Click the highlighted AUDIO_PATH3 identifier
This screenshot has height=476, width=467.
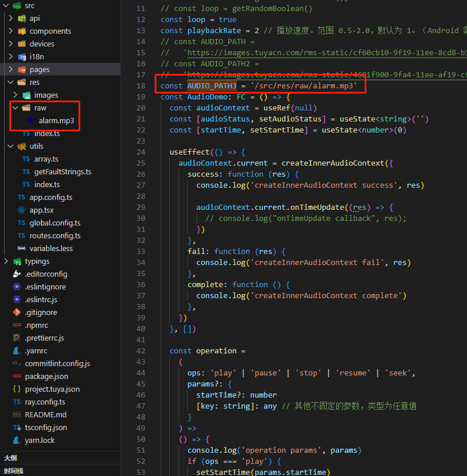(x=212, y=86)
